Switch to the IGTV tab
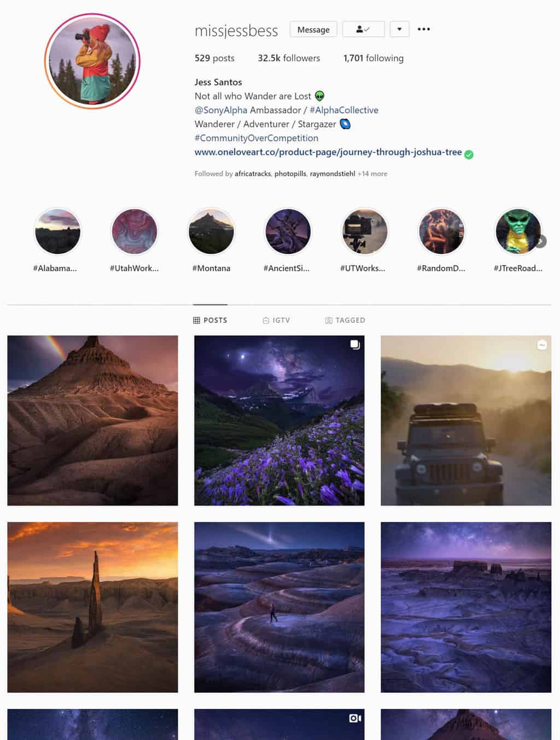Image resolution: width=560 pixels, height=740 pixels. pyautogui.click(x=276, y=320)
